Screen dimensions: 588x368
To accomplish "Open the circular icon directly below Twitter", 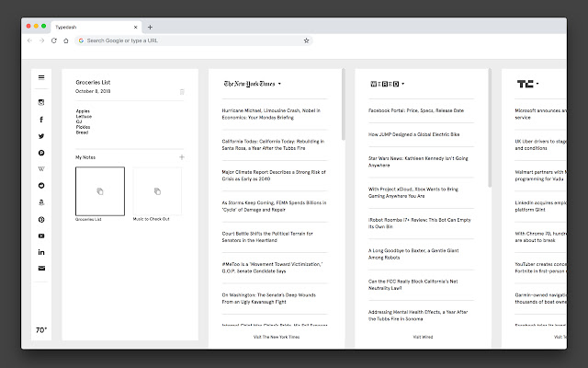I will point(41,153).
